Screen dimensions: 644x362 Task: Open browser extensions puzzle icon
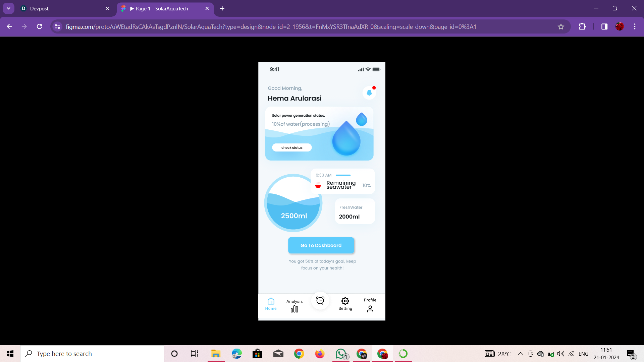tap(582, 27)
